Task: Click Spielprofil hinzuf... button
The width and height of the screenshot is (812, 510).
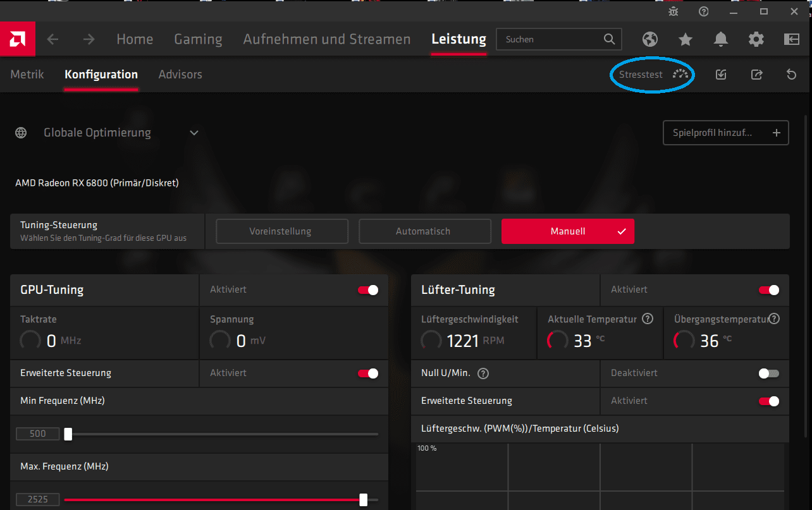Action: click(726, 133)
